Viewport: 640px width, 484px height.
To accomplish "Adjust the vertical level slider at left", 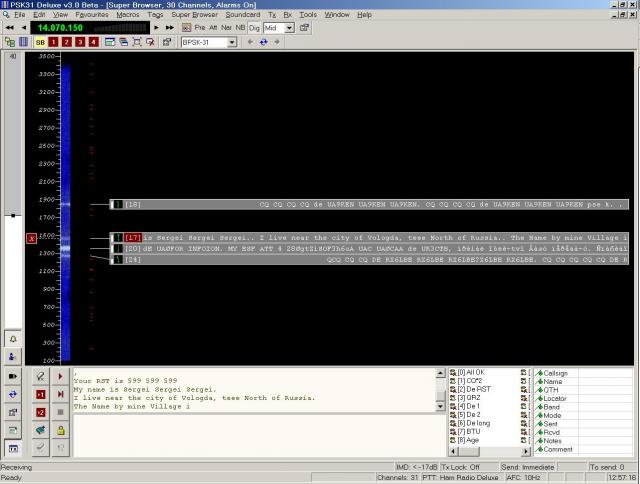I will (13, 215).
